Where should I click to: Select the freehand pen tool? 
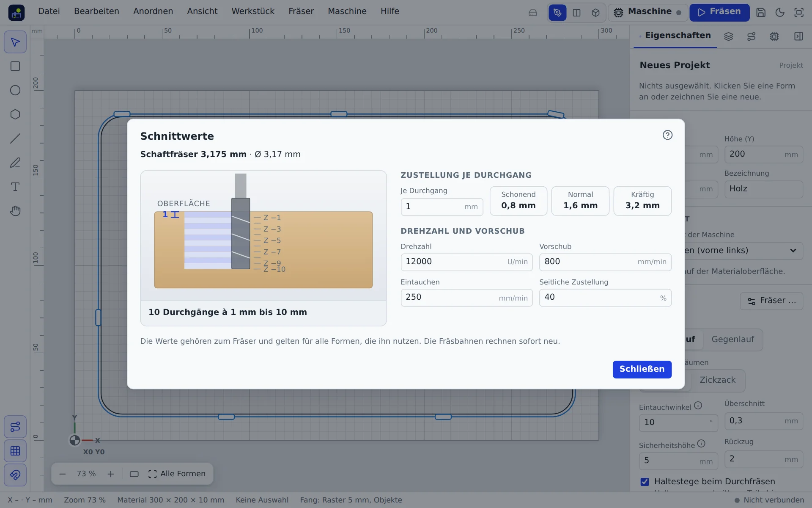[15, 163]
